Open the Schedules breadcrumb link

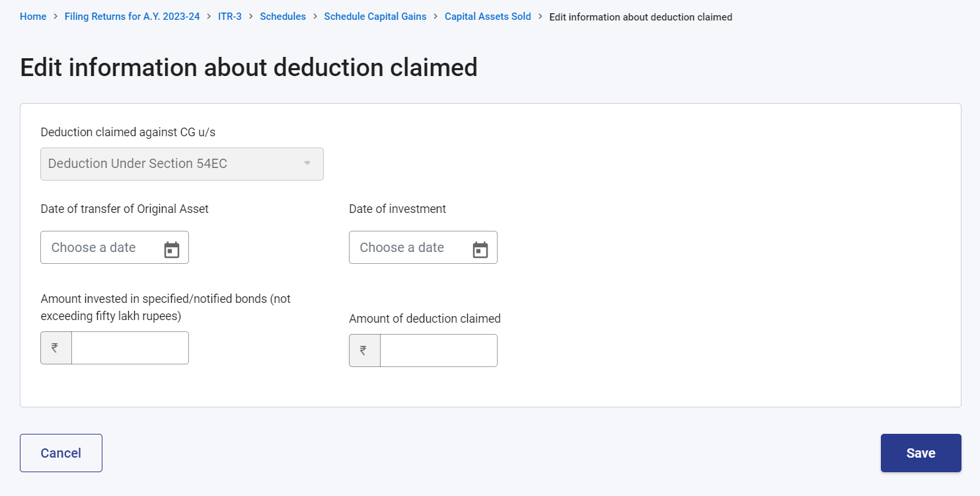283,17
